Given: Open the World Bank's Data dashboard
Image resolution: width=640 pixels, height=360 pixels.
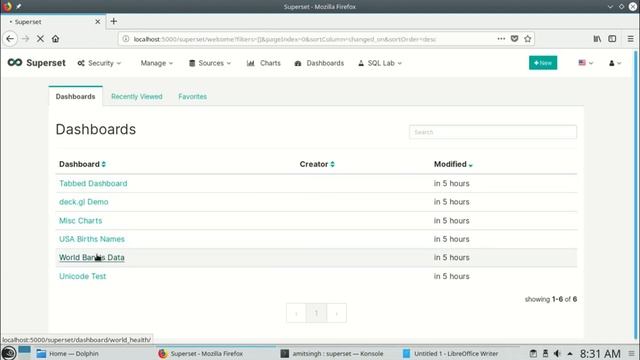Looking at the screenshot, I should 92,258.
